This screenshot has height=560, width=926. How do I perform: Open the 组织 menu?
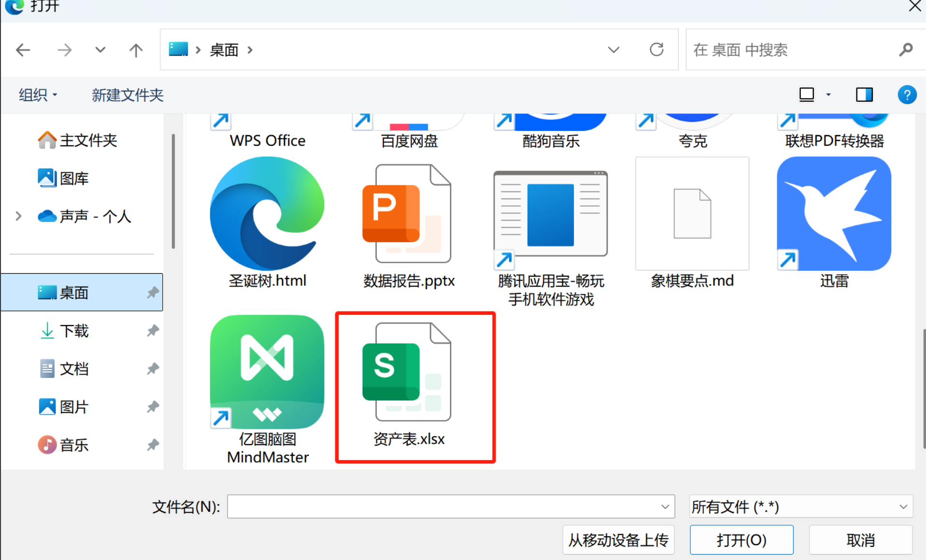[38, 95]
